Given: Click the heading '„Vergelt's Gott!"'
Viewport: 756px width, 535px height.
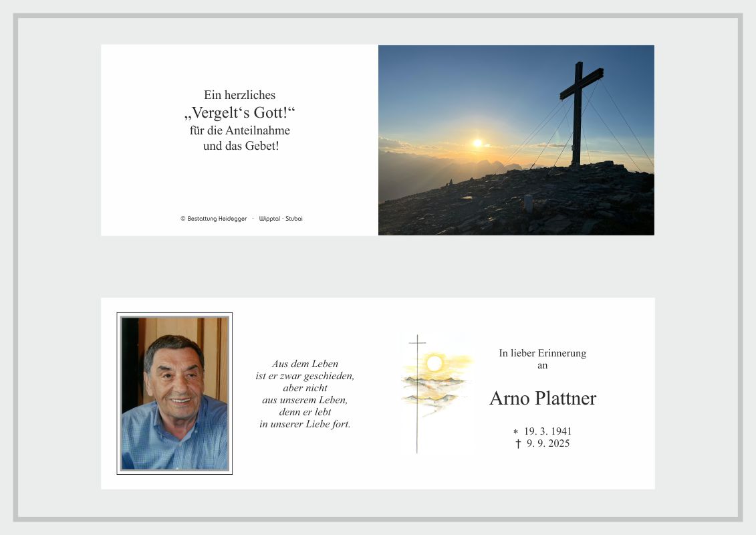Looking at the screenshot, I should (x=239, y=112).
